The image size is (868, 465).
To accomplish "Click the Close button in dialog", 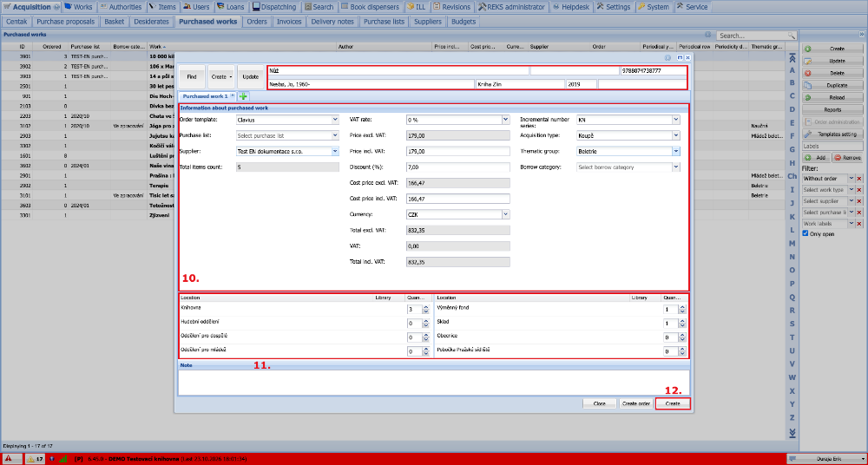I will point(600,403).
